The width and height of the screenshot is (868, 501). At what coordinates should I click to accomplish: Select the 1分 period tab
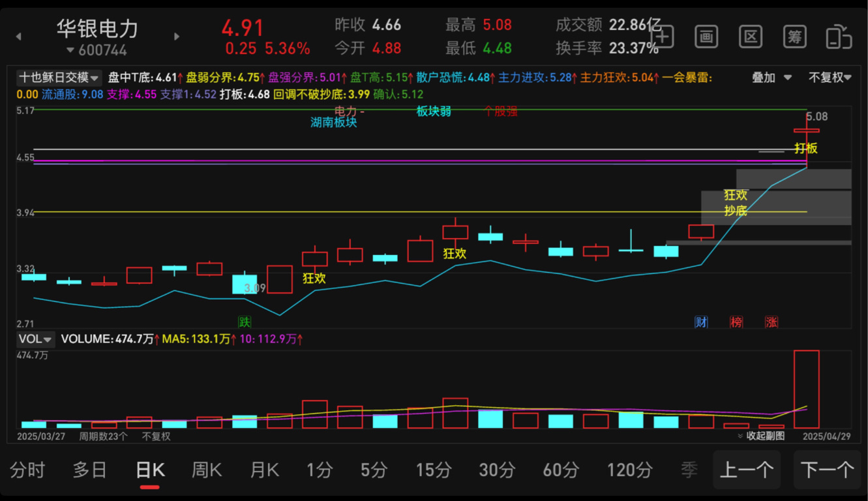tap(320, 470)
